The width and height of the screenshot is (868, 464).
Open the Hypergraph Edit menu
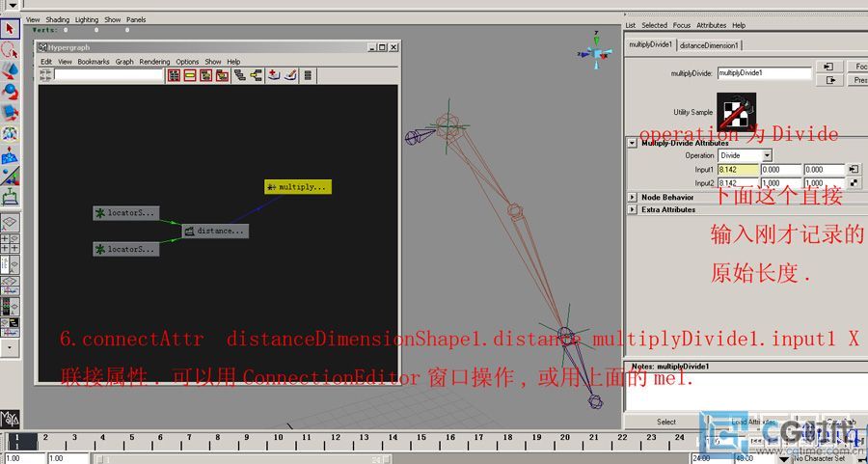tap(46, 62)
